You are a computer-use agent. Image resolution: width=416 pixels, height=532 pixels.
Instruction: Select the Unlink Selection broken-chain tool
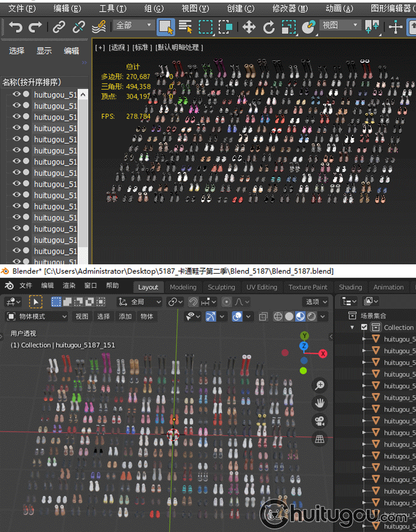[79, 27]
